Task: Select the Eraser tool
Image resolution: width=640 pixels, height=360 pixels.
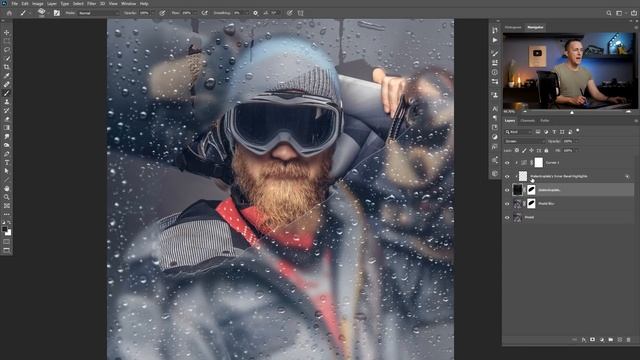Action: pyautogui.click(x=7, y=119)
